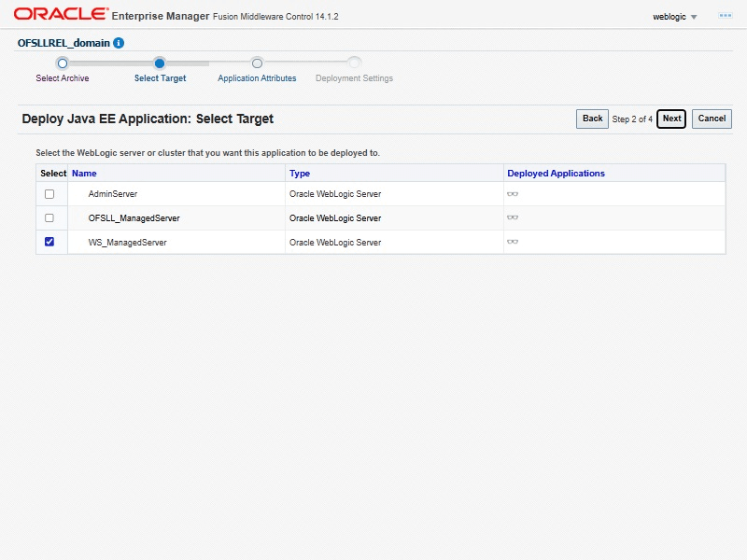Select the WS_ManagedServer row name

point(127,243)
